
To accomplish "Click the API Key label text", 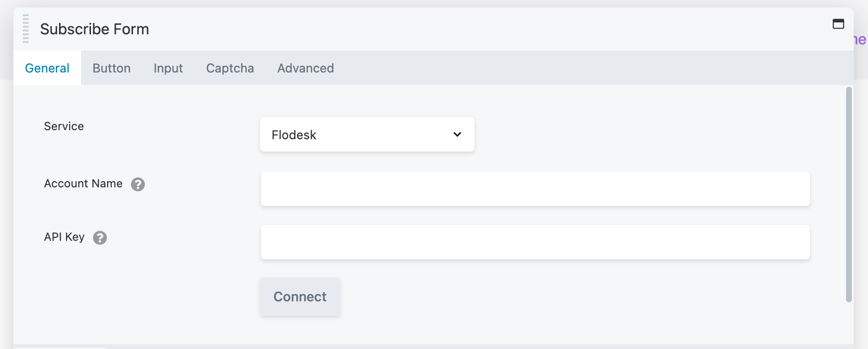I will (64, 237).
